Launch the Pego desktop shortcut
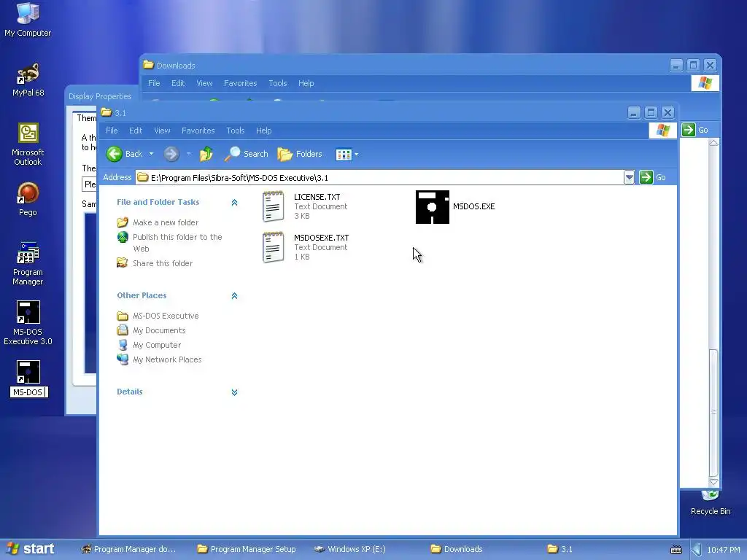Screen dimensions: 747x560 (28, 199)
